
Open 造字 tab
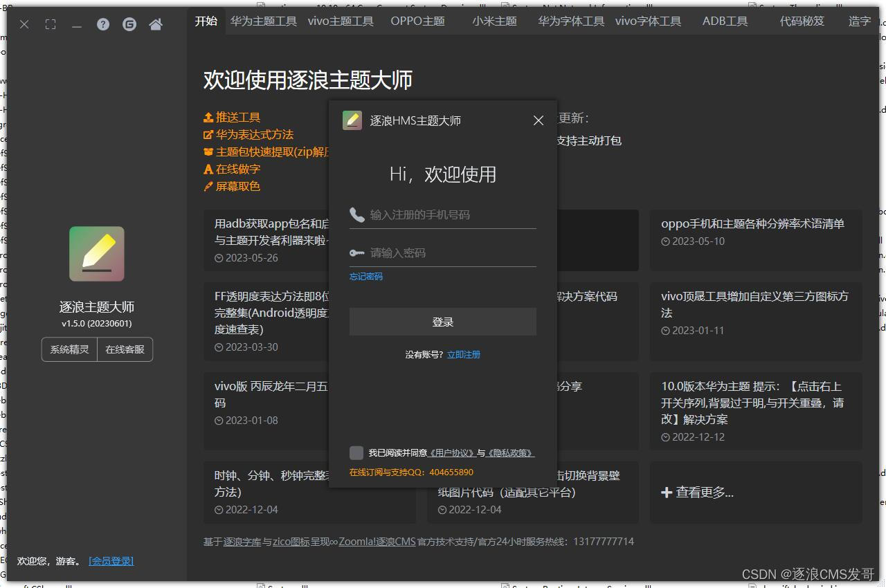[x=860, y=21]
